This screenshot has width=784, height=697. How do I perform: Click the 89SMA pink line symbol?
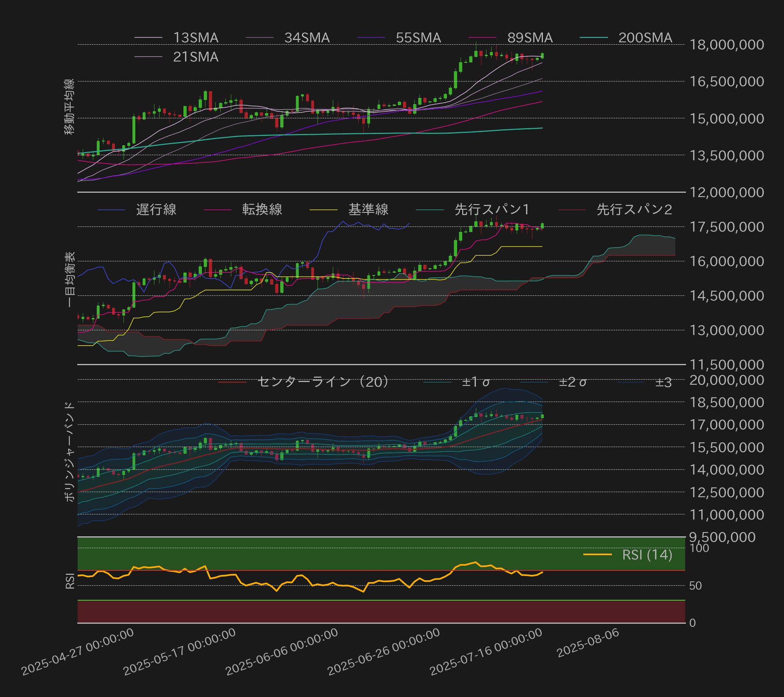(483, 38)
